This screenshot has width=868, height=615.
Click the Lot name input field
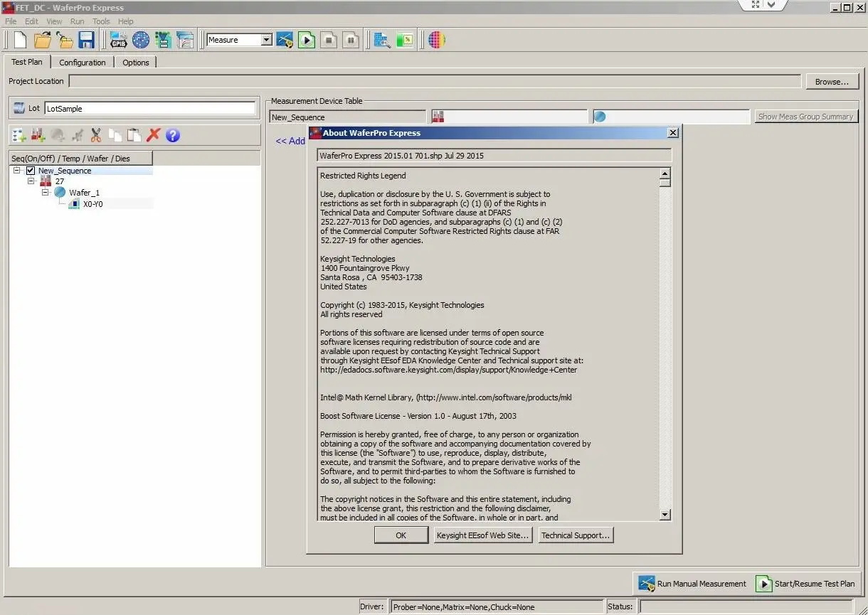click(150, 109)
